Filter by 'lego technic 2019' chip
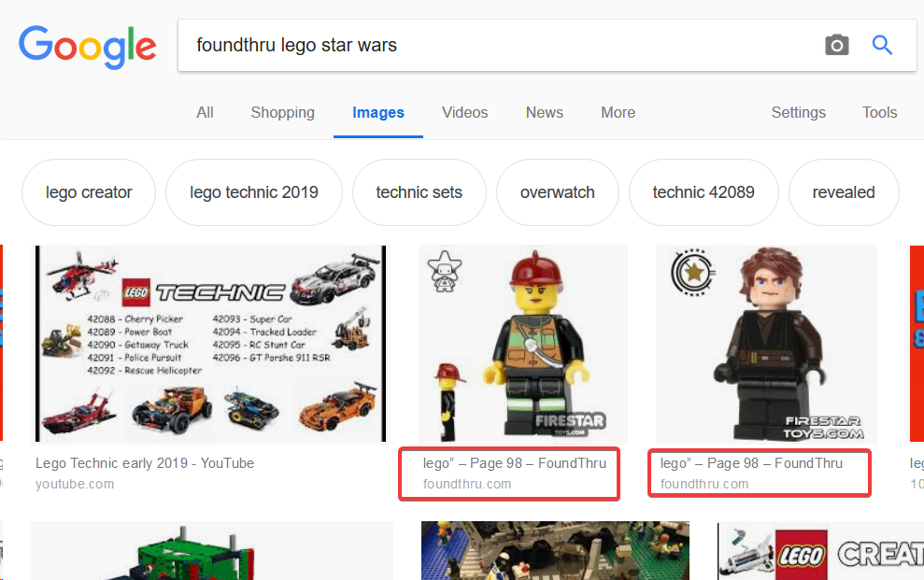924x580 pixels. pyautogui.click(x=254, y=192)
